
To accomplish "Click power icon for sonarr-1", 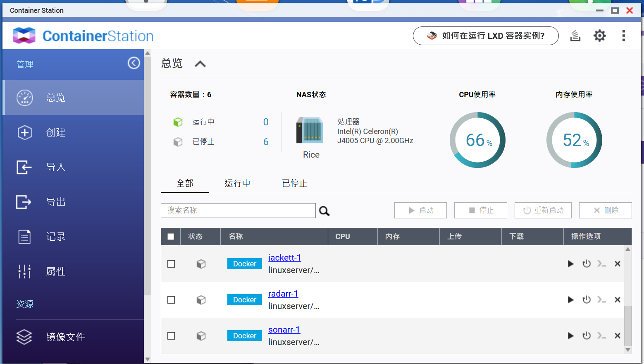I will [587, 335].
